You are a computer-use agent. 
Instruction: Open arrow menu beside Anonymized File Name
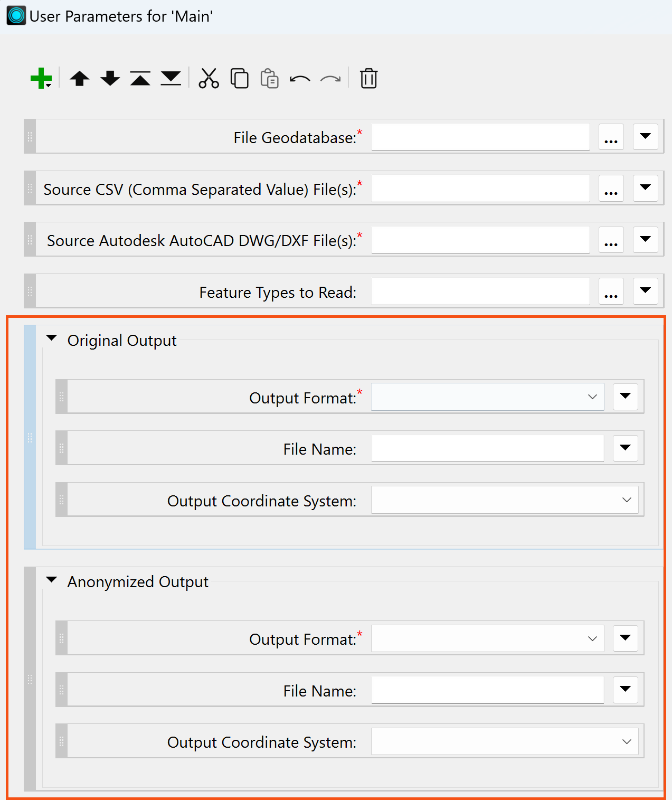(x=626, y=690)
